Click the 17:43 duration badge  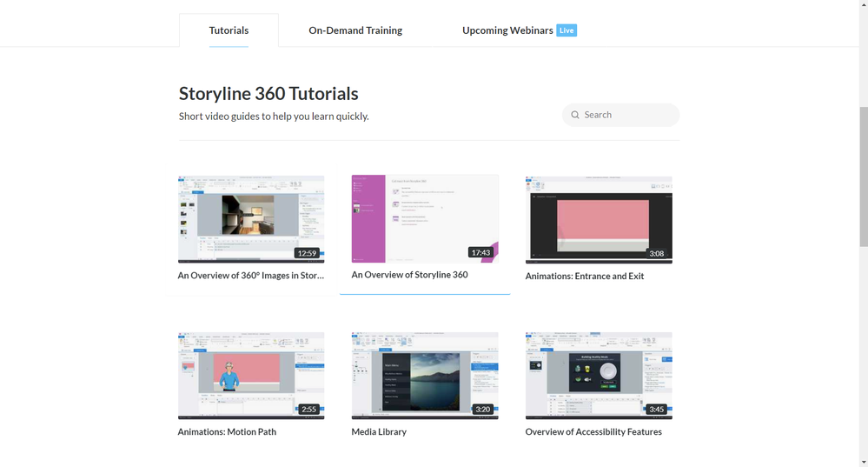pyautogui.click(x=480, y=252)
